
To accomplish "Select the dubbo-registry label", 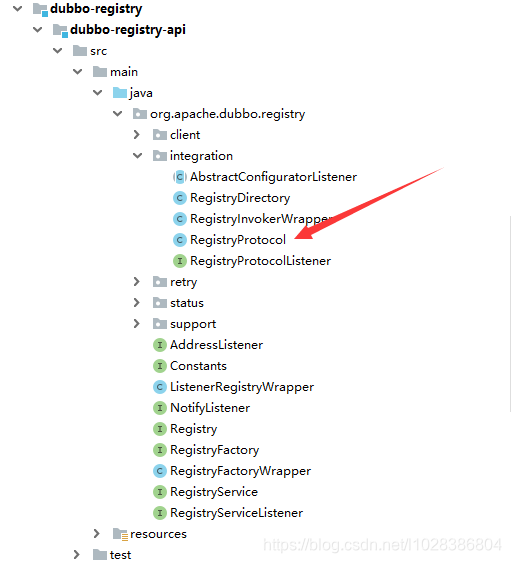I will pos(96,9).
